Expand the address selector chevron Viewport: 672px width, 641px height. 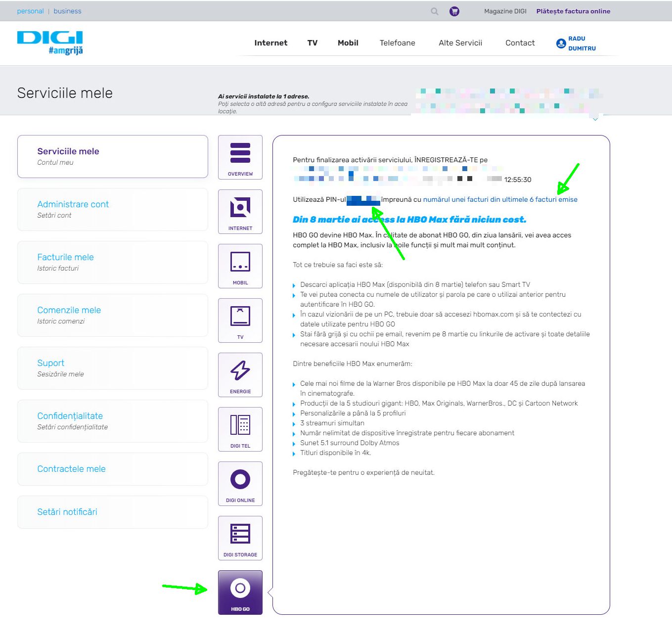595,119
